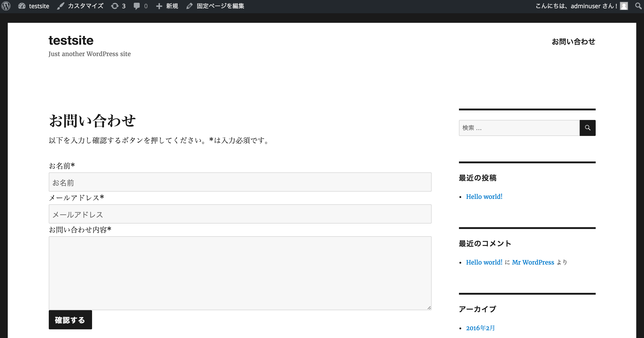Viewport: 644px width, 338px height.
Task: Select the お問い合わせ navigation menu item
Action: [574, 42]
